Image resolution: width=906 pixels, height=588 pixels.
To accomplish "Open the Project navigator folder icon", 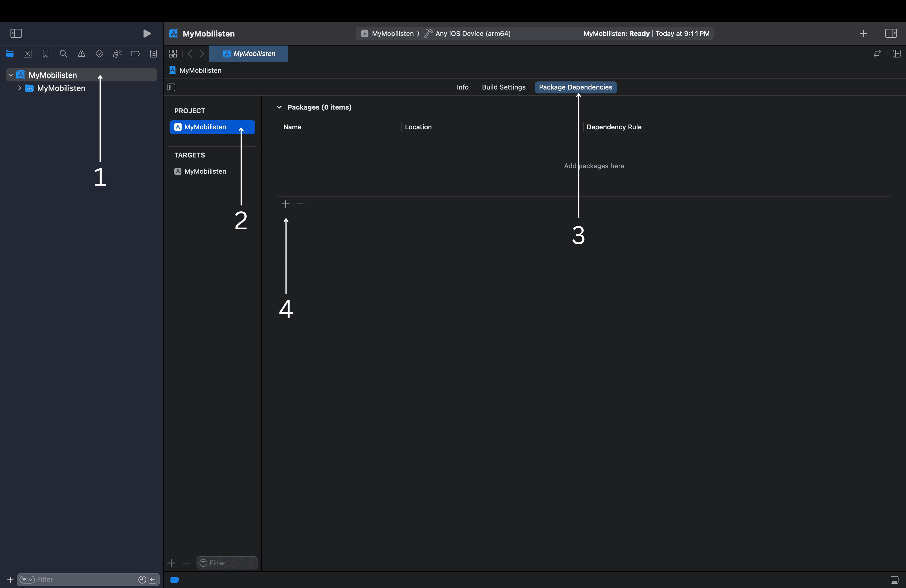I will (10, 54).
